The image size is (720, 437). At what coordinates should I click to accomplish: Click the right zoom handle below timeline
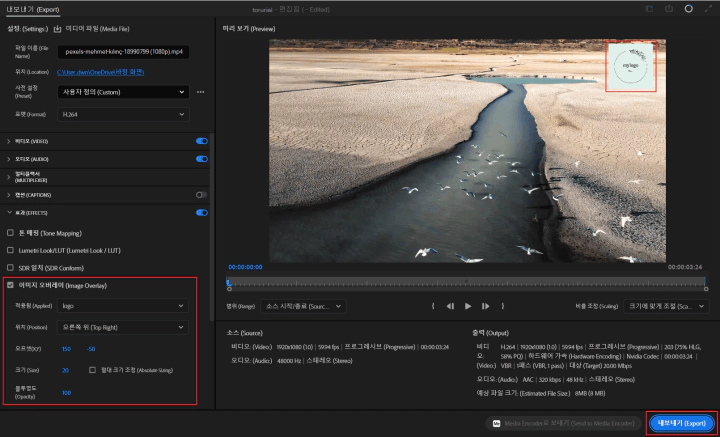[x=706, y=289]
